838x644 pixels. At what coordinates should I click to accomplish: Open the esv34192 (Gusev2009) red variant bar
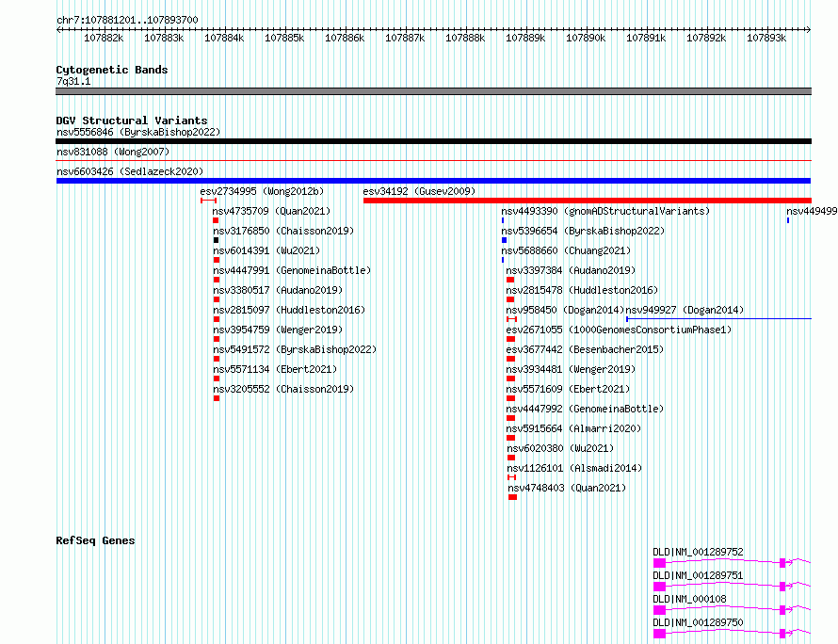point(588,201)
